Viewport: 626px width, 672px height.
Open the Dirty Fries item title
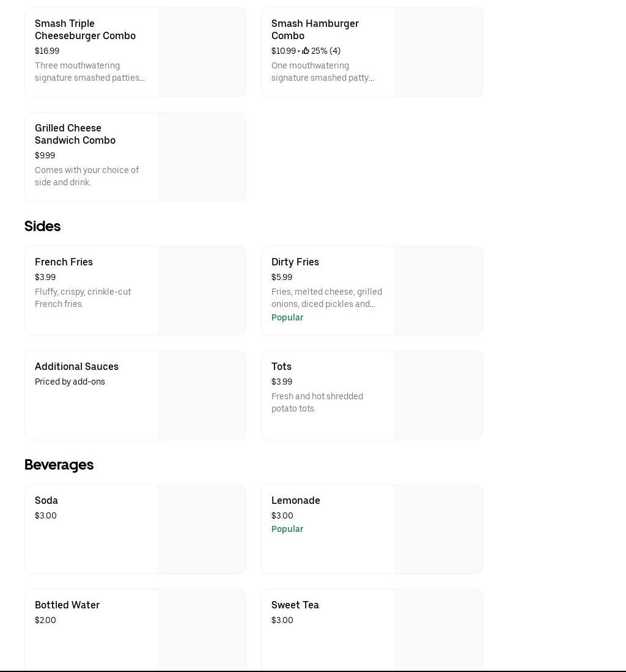(x=295, y=262)
